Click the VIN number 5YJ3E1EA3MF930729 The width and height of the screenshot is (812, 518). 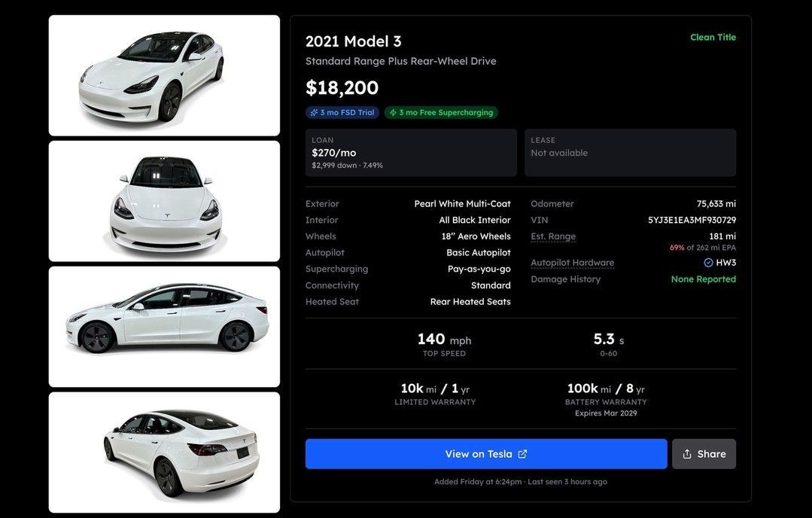692,221
